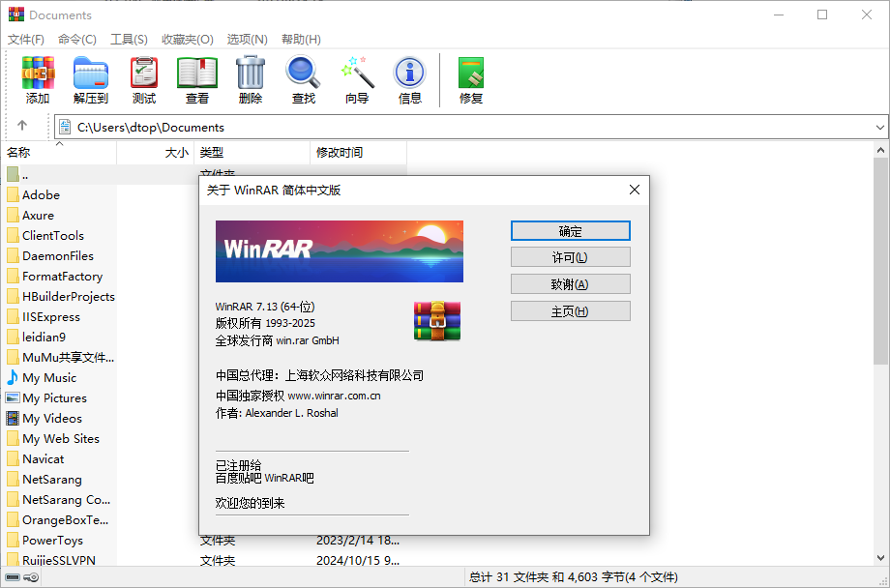The width and height of the screenshot is (890, 588).
Task: Click the www.winrar.com.cn link
Action: click(x=335, y=396)
